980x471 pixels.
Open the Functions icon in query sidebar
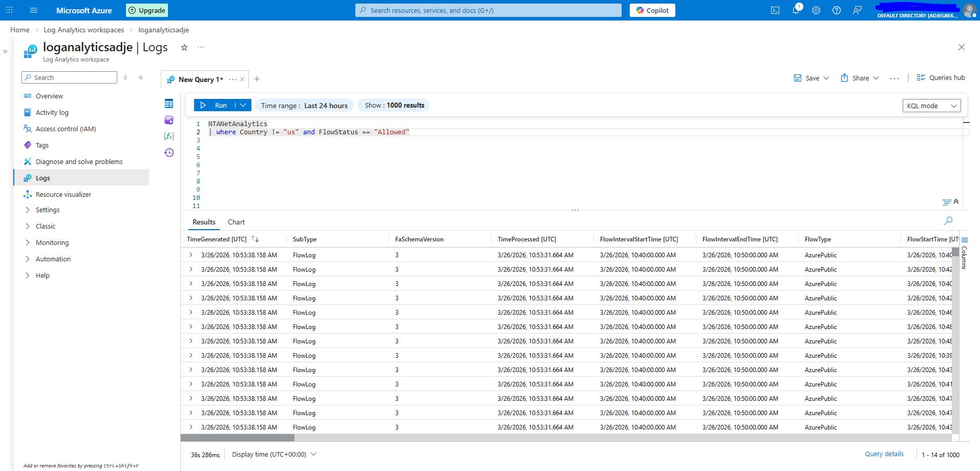pyautogui.click(x=169, y=136)
